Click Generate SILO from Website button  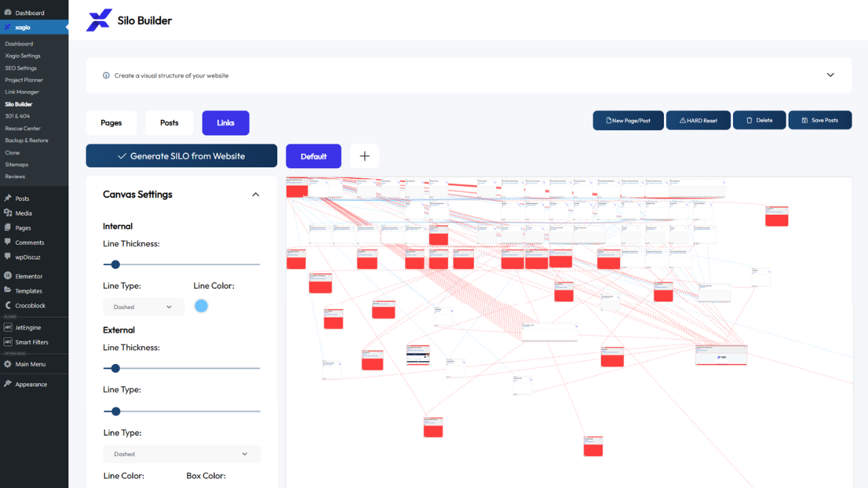pos(181,156)
